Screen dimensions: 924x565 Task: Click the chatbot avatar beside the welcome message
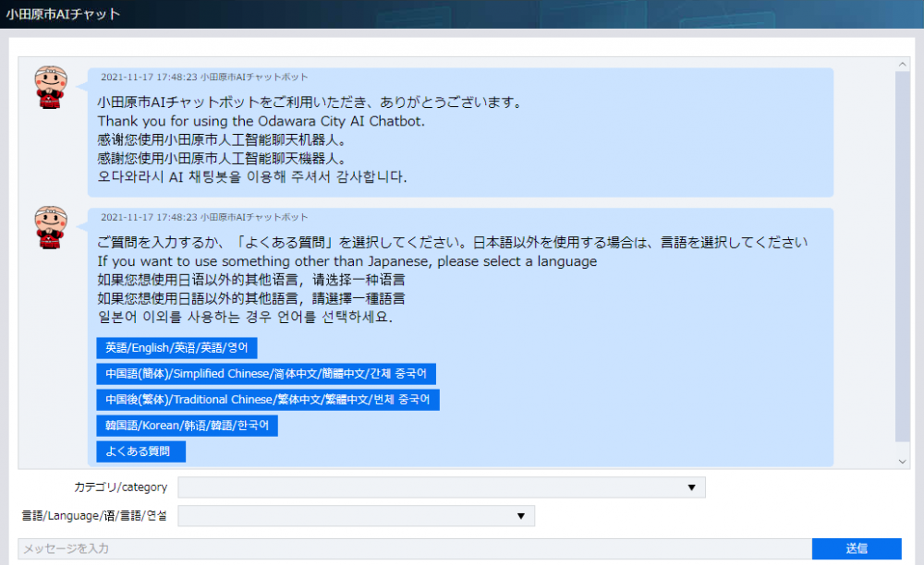point(51,87)
